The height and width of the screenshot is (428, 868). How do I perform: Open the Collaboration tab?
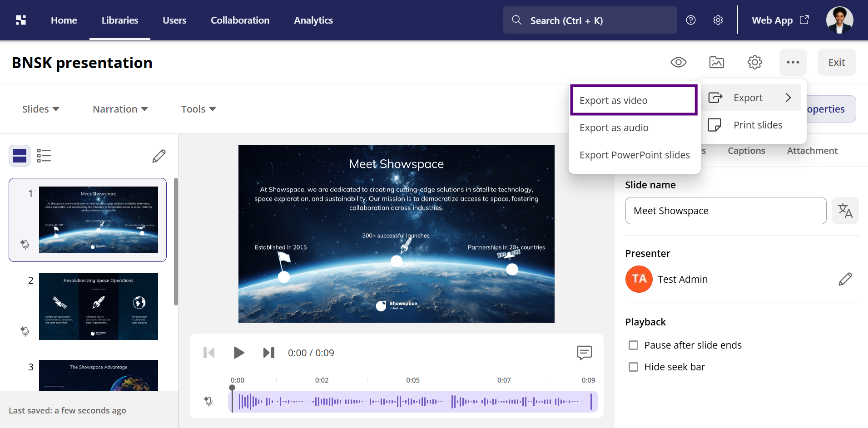click(x=240, y=20)
